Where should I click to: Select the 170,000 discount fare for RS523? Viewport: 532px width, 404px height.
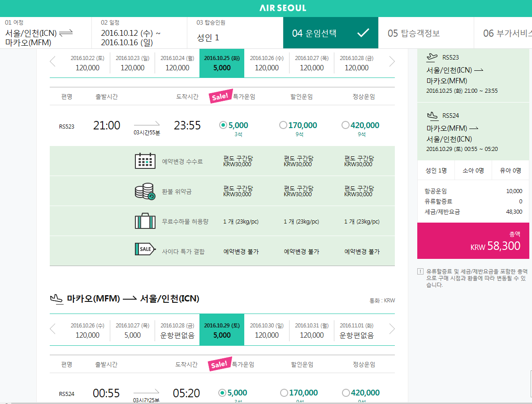(x=283, y=125)
